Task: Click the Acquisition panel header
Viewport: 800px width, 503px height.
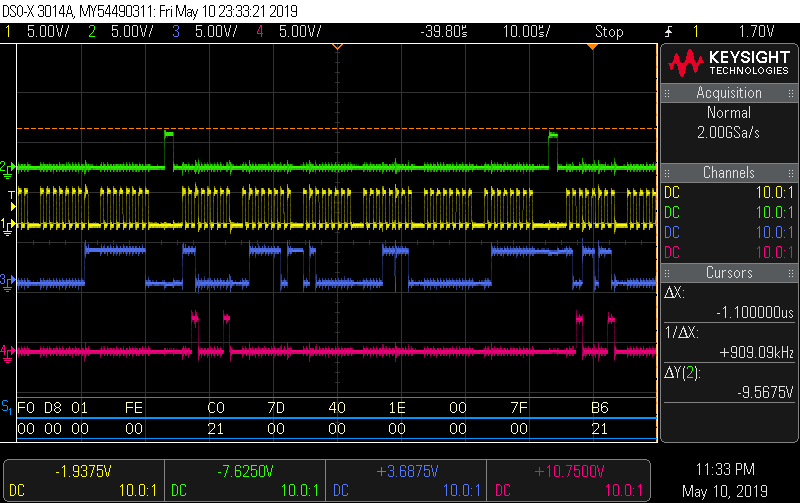Action: pyautogui.click(x=729, y=93)
